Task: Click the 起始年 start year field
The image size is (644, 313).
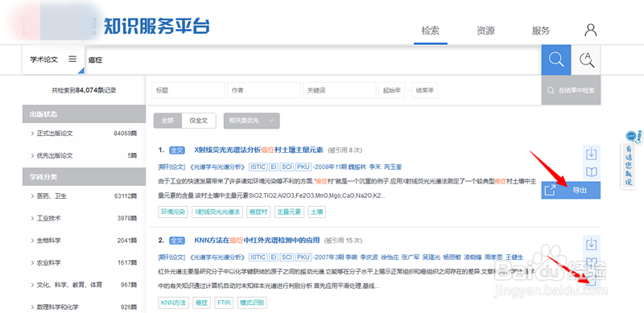Action: 392,90
